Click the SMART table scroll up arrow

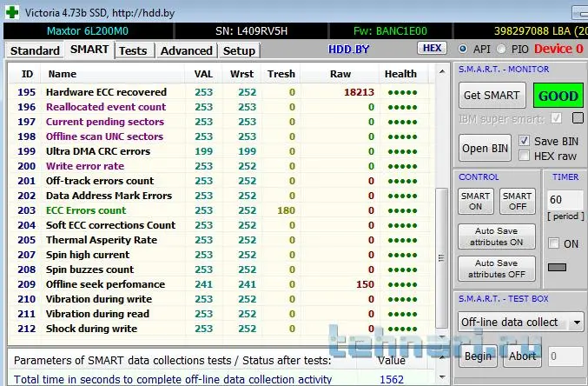tap(442, 71)
